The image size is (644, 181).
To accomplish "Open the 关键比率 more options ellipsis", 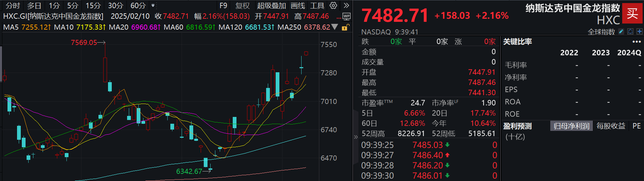I will point(637,42).
